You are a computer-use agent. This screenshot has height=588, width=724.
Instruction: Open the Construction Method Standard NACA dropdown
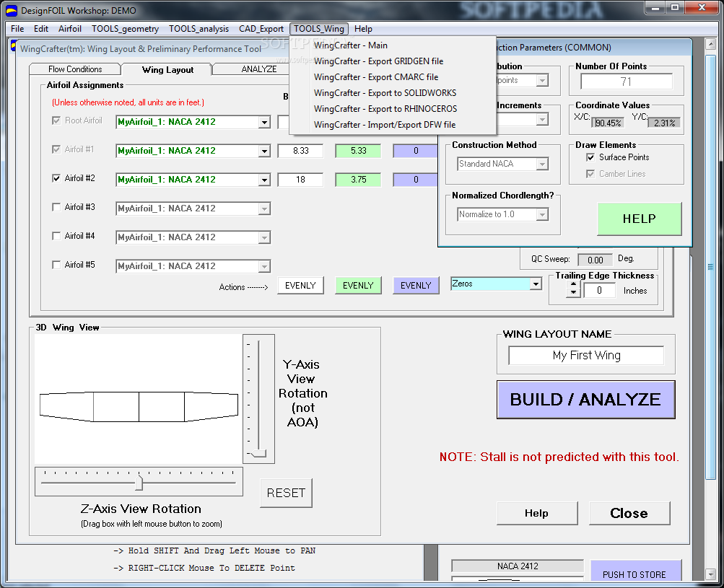543,164
